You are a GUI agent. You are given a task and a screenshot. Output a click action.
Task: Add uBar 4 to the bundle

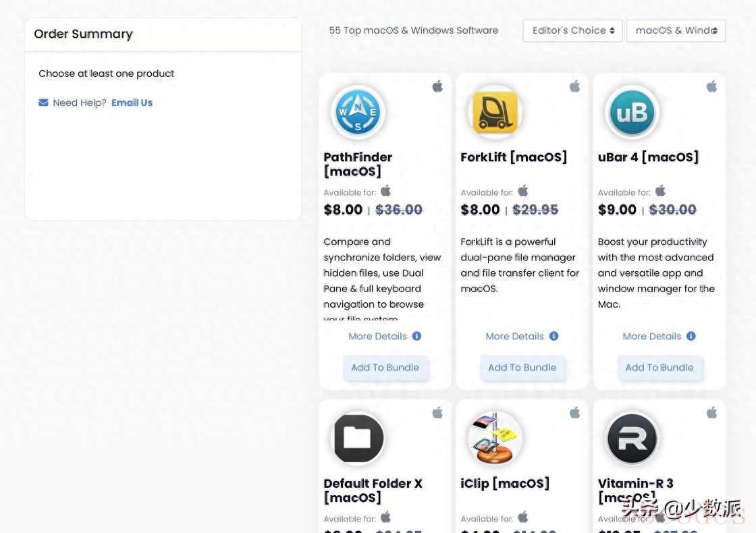tap(659, 368)
